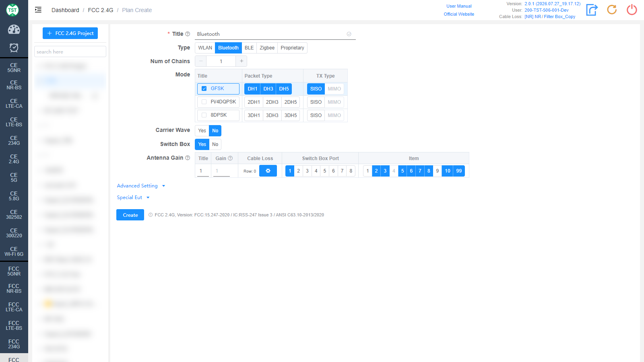
Task: Set Carrier Wave to No
Action: click(x=215, y=131)
